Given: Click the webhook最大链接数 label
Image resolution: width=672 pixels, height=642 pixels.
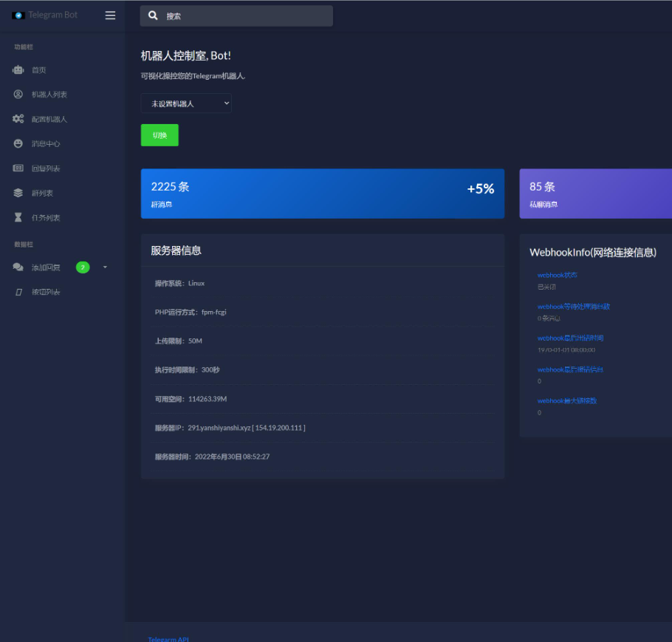Looking at the screenshot, I should 567,400.
